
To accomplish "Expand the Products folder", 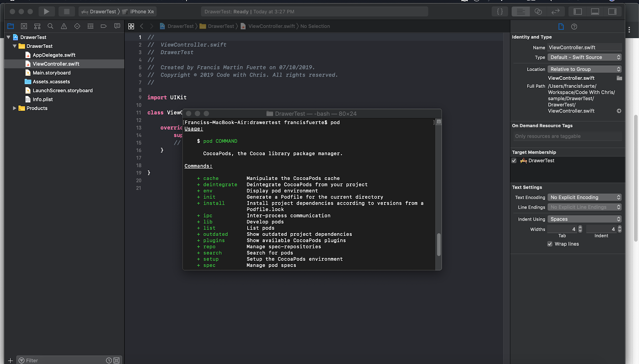I will point(15,108).
